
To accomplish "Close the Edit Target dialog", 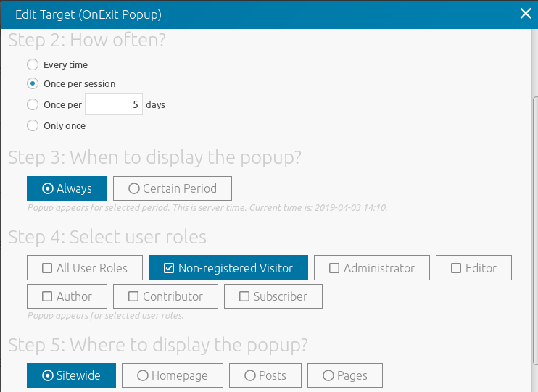I will [x=525, y=14].
